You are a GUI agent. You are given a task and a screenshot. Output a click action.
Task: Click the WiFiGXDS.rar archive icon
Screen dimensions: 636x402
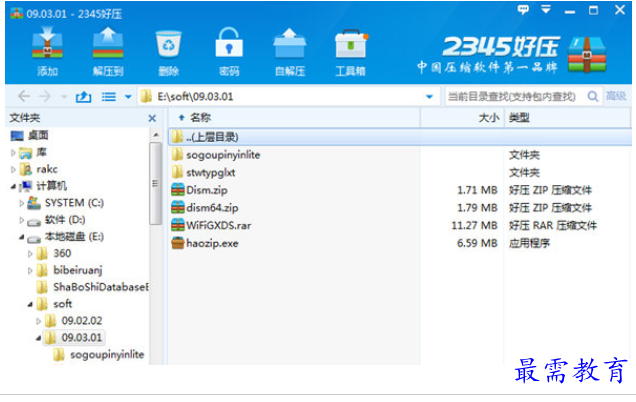click(x=178, y=225)
